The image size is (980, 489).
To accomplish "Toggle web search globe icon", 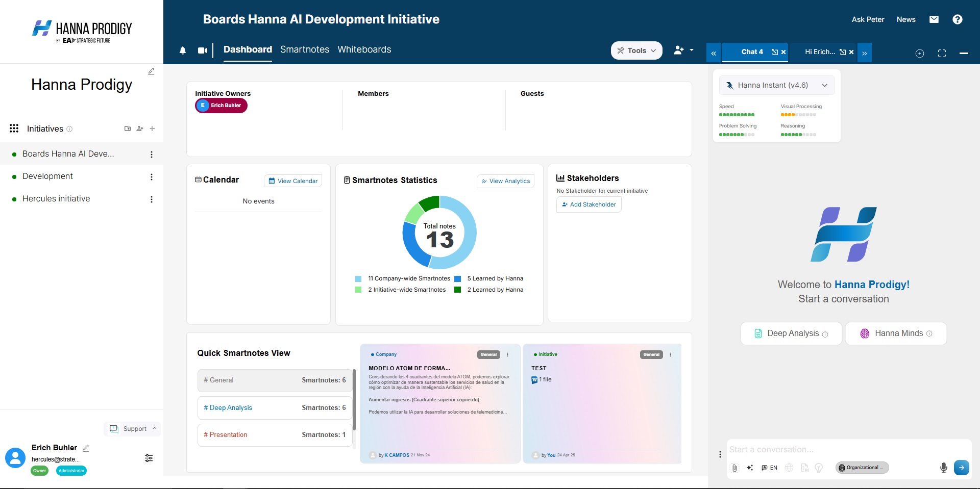I will (789, 468).
